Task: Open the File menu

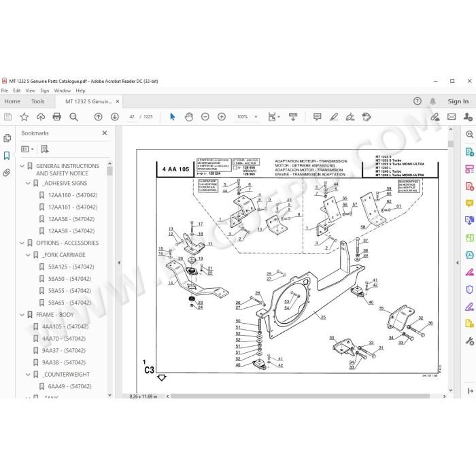Action: click(x=5, y=90)
